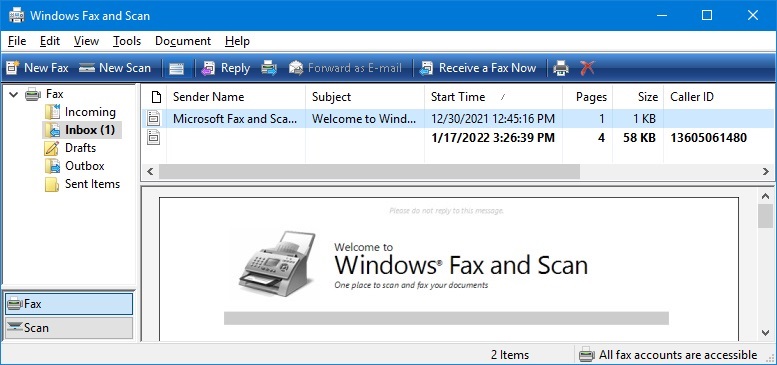Open the Help menu
777x365 pixels.
pos(237,41)
